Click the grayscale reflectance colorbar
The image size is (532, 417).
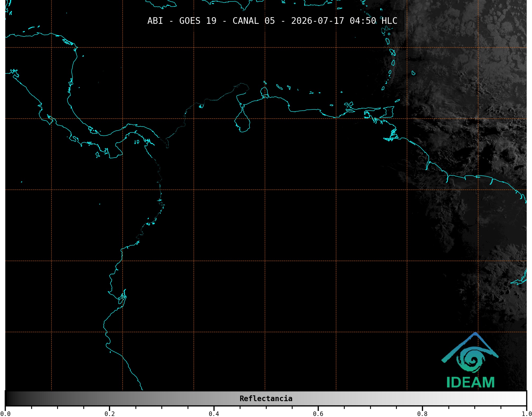266,398
